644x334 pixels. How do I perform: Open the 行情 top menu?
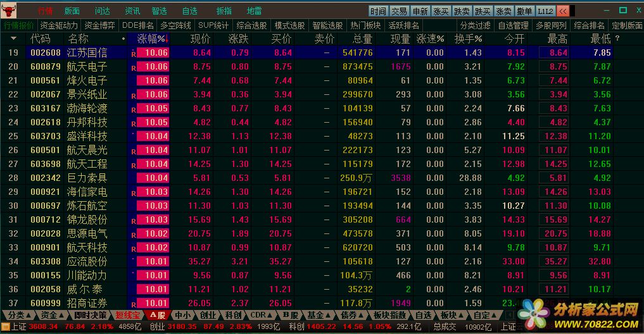[45, 11]
